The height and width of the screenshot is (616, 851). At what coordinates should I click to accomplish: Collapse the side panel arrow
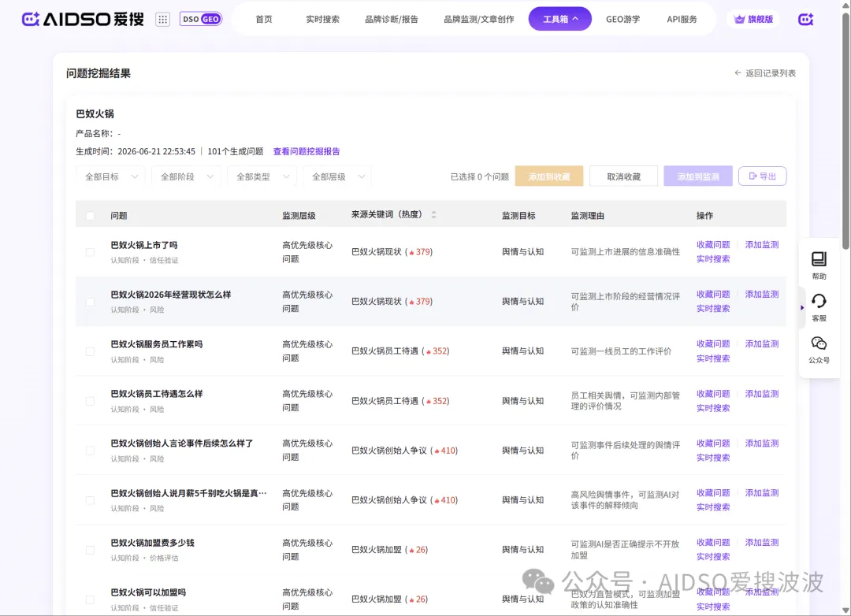(802, 308)
